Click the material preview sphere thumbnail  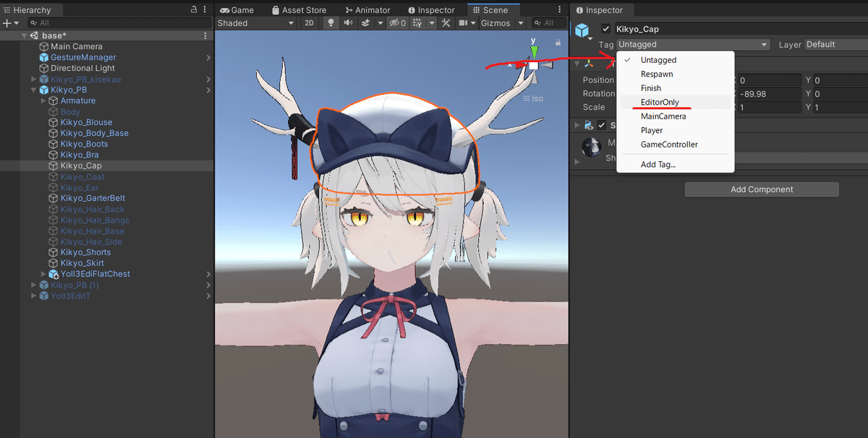pyautogui.click(x=592, y=147)
